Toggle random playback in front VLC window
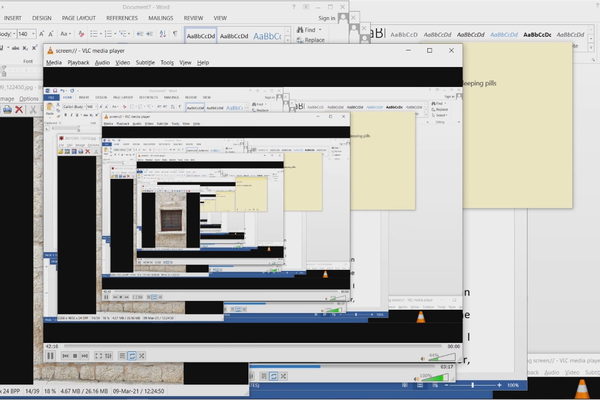 (142, 356)
